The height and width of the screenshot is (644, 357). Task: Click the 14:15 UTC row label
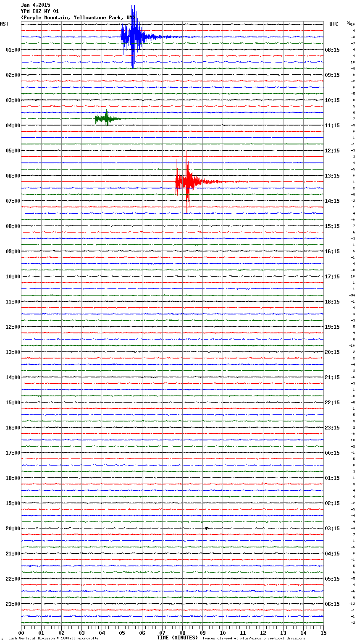332,201
